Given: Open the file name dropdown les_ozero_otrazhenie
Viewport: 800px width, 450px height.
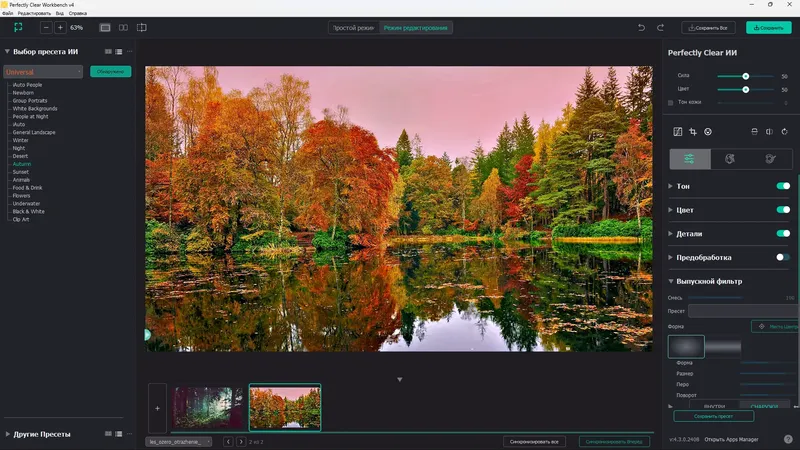Looking at the screenshot, I should 179,442.
